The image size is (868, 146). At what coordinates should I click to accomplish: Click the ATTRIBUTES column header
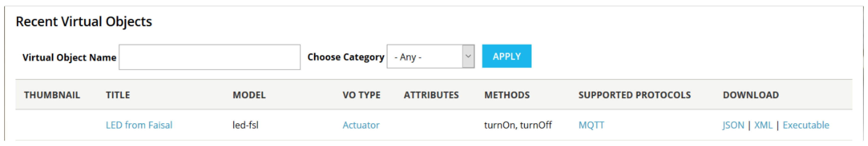coord(431,95)
